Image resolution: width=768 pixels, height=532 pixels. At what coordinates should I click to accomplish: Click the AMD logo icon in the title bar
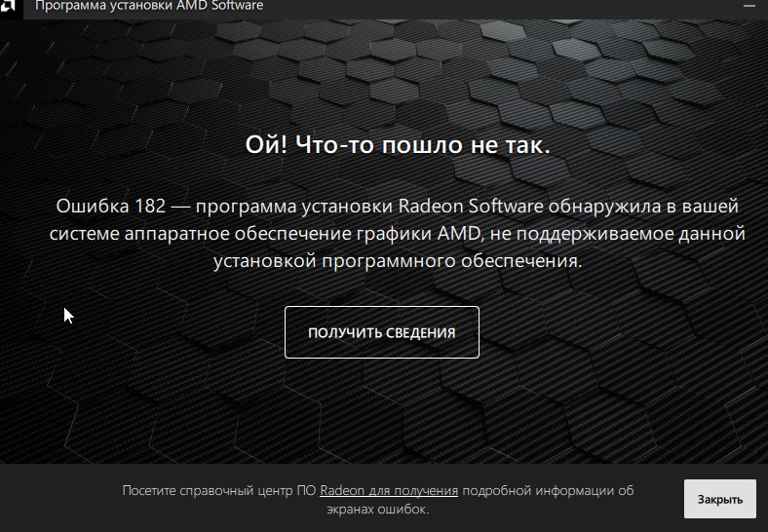(8, 5)
